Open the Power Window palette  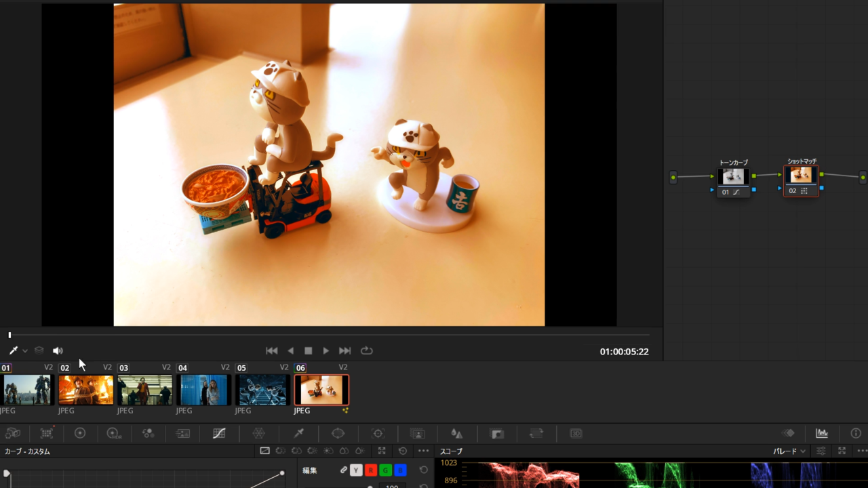coord(338,433)
